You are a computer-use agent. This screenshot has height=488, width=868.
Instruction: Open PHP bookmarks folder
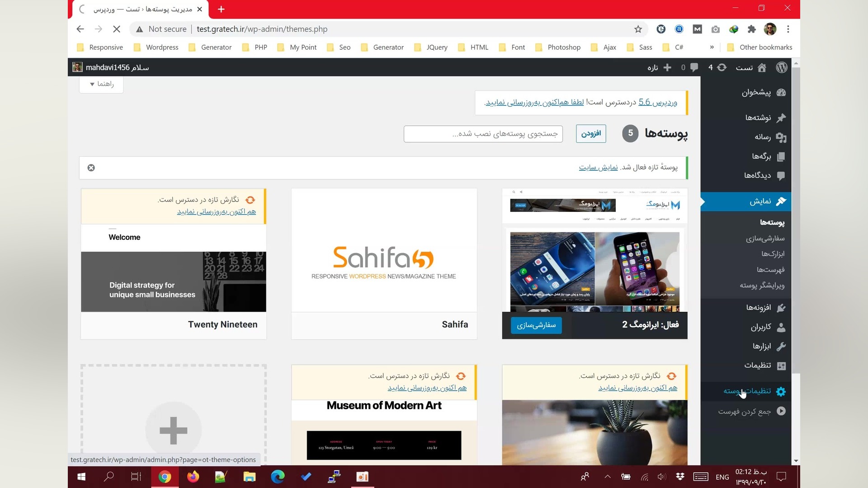point(255,47)
